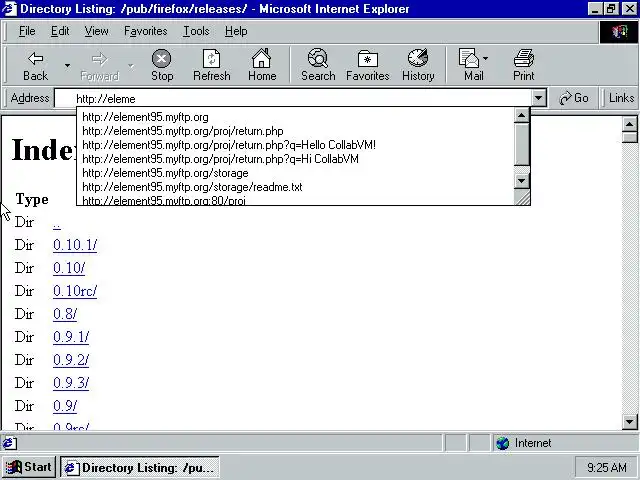Screen dimensions: 640x480
Task: Open the 0.9.1/ directory link
Action: pos(71,337)
